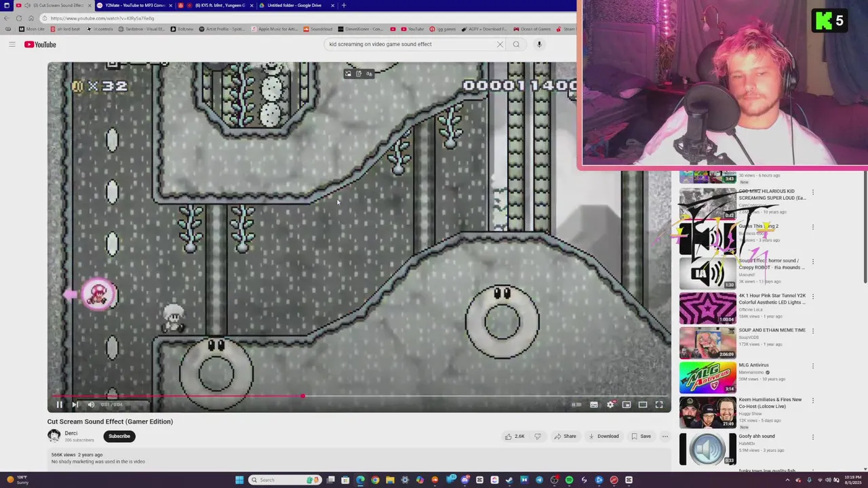Open video player settings gear

point(610,405)
